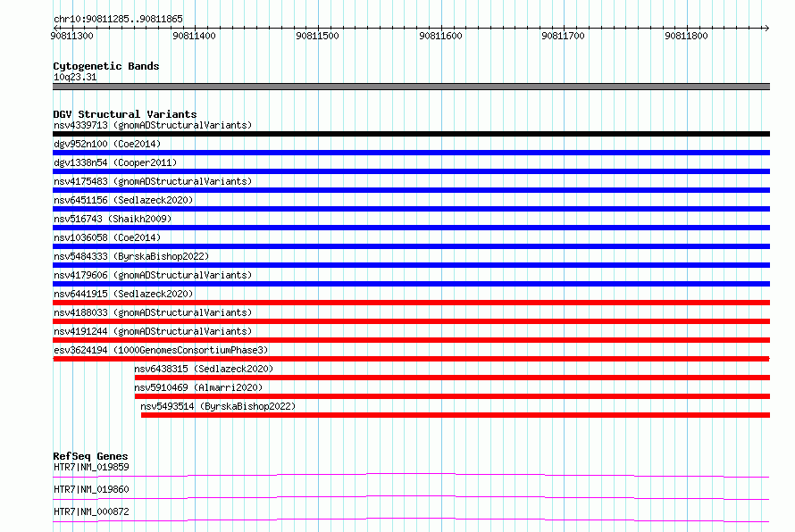Click the ruler's right arrowhead
The height and width of the screenshot is (532, 795).
(x=766, y=28)
